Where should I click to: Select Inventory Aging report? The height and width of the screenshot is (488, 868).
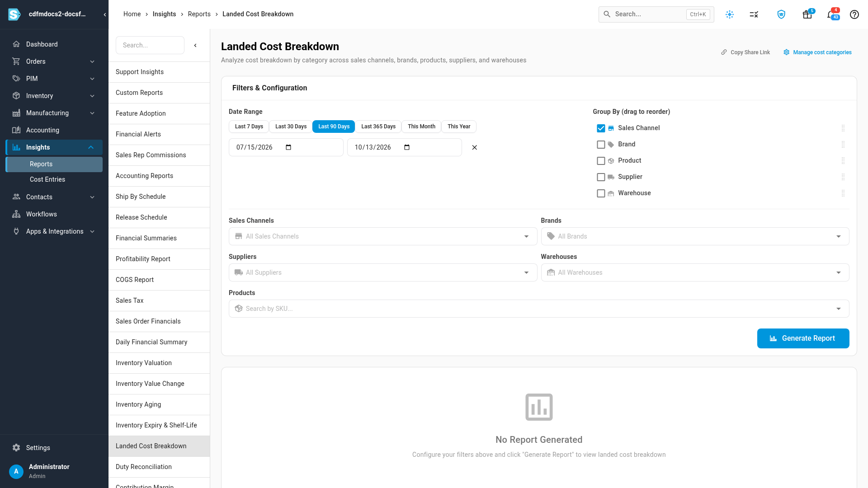tap(159, 404)
